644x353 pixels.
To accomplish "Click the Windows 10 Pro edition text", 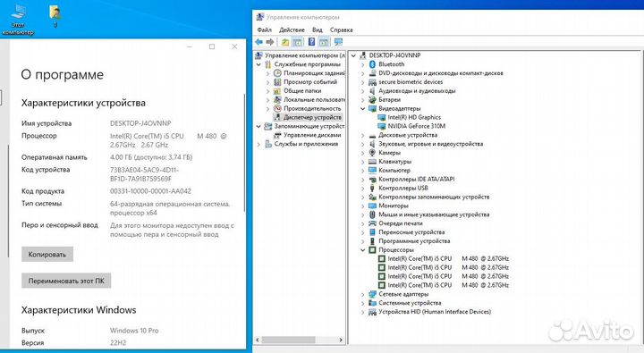I will tap(134, 331).
